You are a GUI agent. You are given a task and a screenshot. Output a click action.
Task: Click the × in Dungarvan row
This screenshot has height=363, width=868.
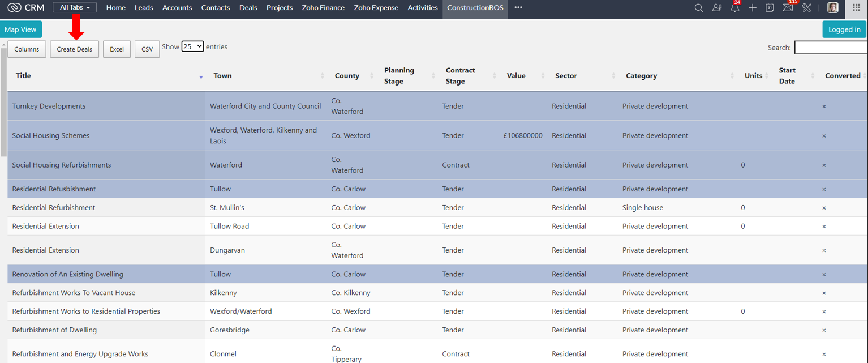point(824,250)
